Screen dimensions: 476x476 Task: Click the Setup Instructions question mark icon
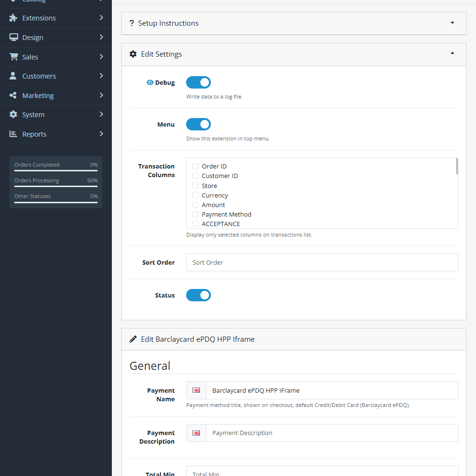pyautogui.click(x=131, y=23)
